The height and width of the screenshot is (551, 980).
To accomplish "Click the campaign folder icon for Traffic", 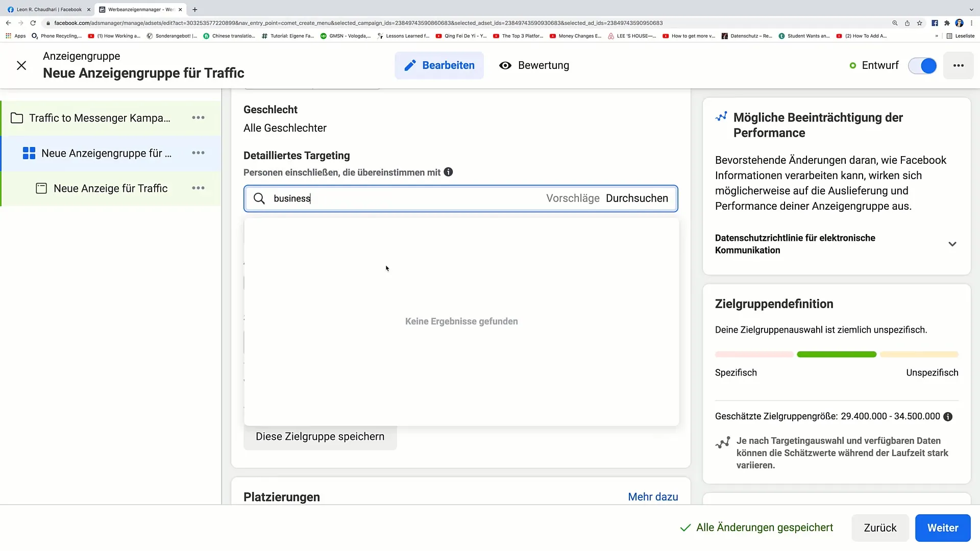I will 17,118.
